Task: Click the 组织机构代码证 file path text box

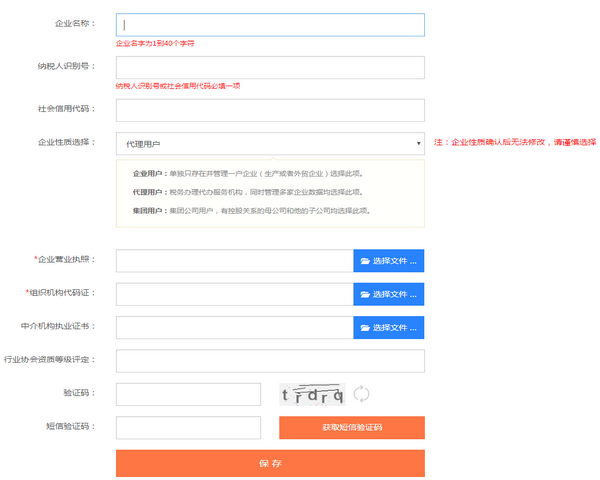Action: point(234,294)
